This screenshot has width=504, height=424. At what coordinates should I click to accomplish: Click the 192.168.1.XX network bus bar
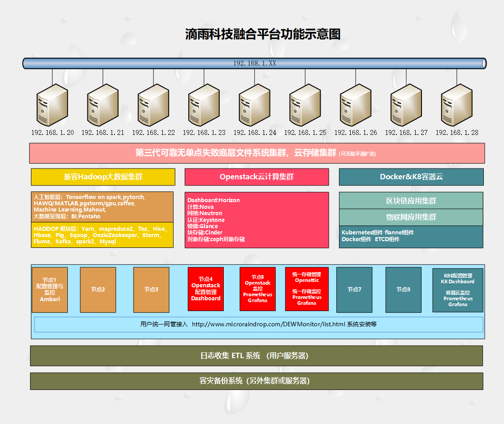(254, 63)
